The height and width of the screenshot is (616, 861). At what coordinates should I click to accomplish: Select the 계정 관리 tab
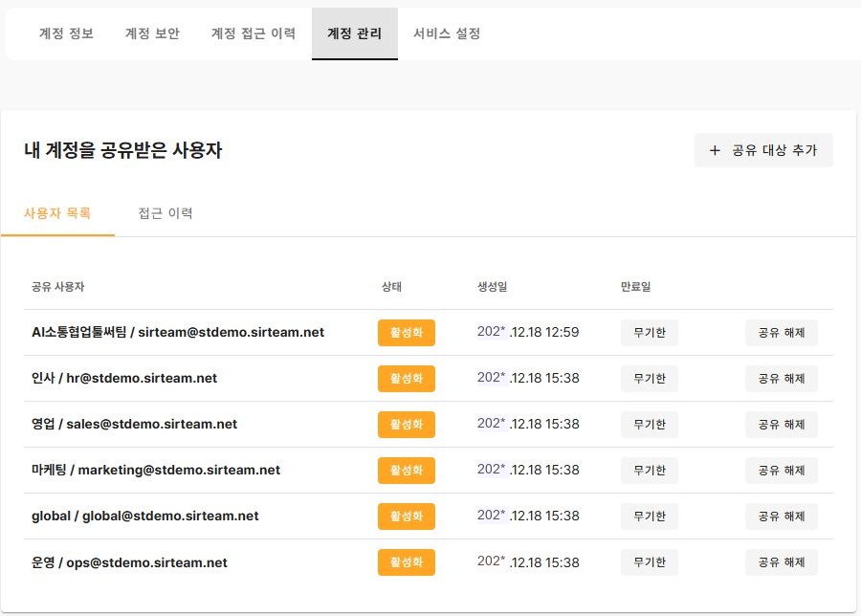point(355,33)
